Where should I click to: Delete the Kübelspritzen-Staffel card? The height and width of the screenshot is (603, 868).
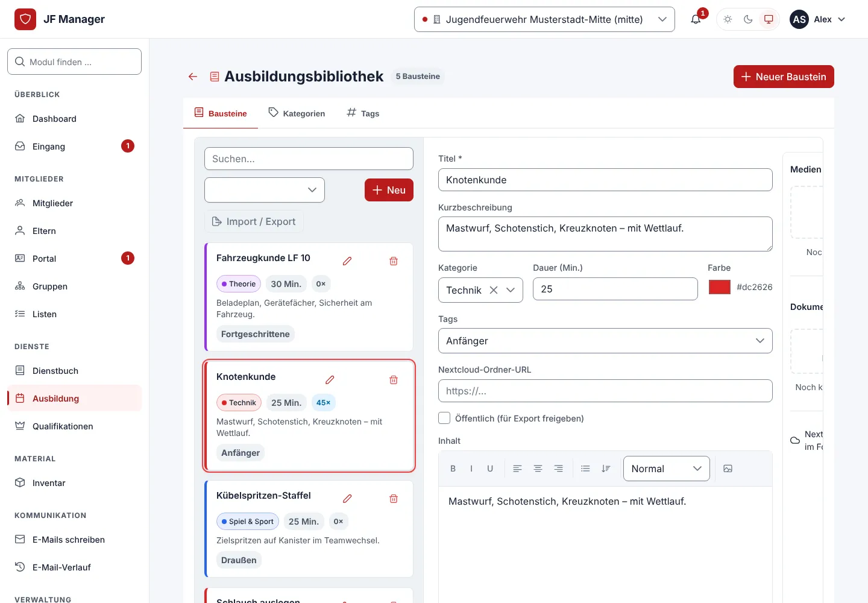click(x=394, y=499)
